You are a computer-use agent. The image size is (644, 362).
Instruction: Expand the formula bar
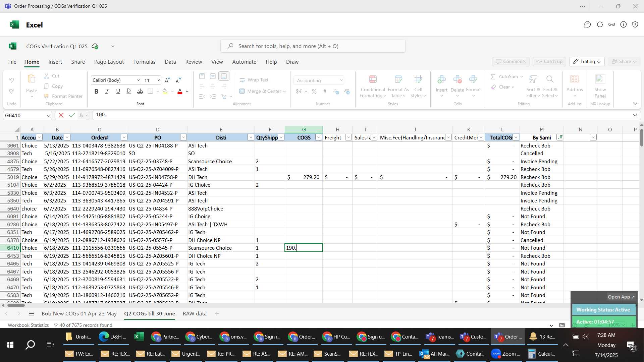(x=635, y=115)
